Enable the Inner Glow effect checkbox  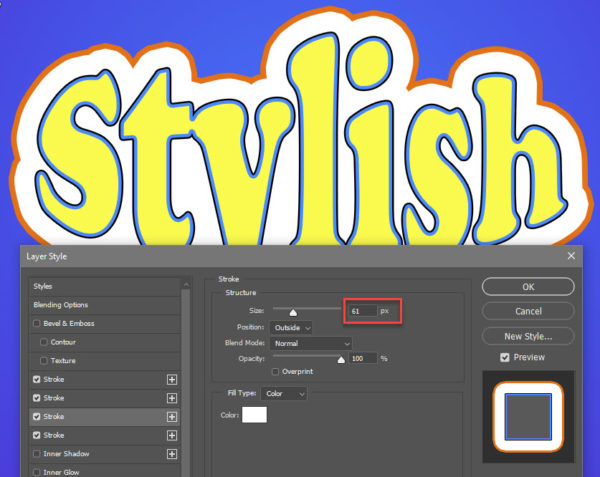37,472
